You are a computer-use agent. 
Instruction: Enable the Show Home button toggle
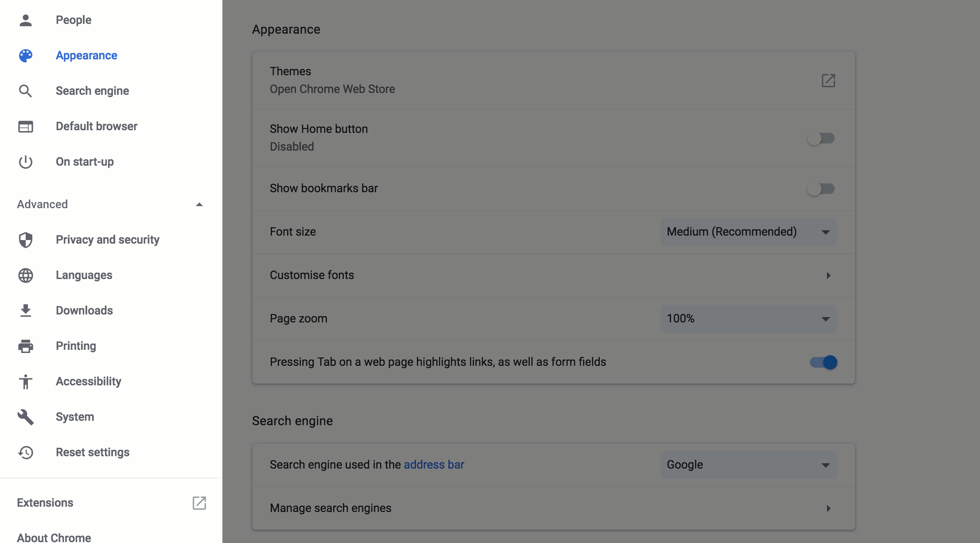point(821,138)
